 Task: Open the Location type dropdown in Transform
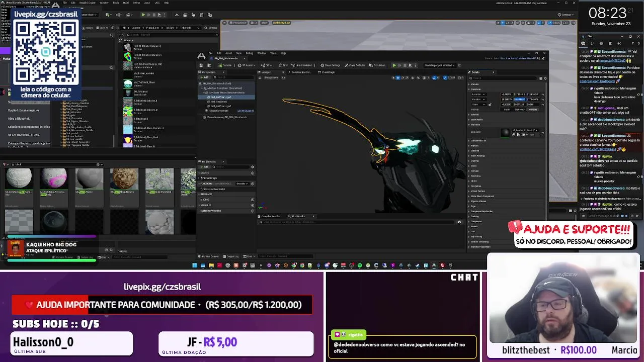pyautogui.click(x=478, y=95)
